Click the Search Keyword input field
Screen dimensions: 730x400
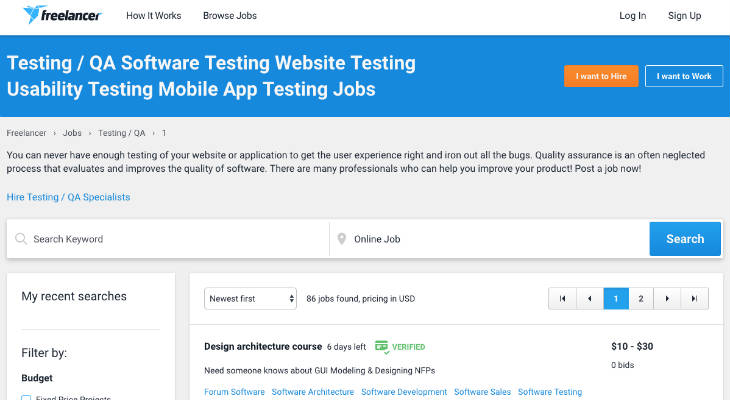tap(175, 239)
